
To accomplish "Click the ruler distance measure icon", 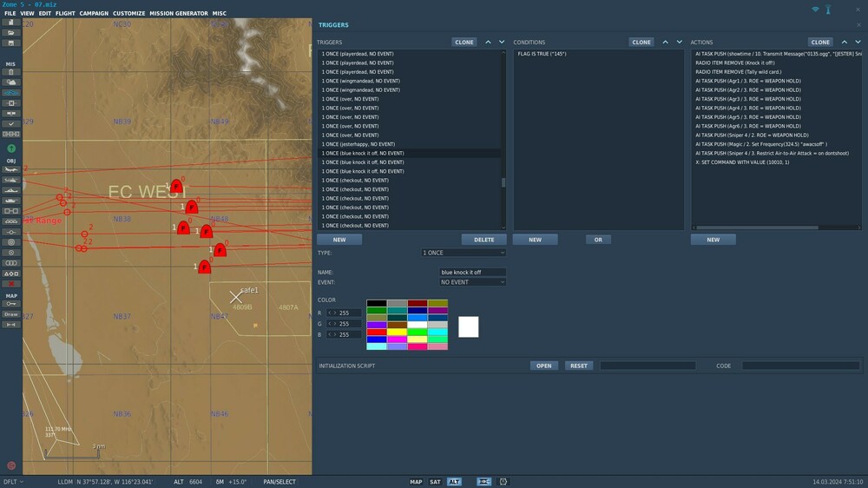I will click(x=11, y=324).
